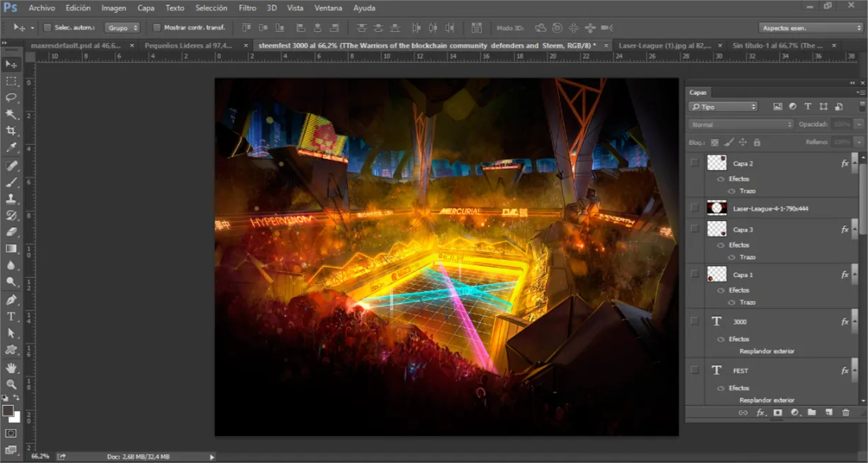Viewport: 868px width, 463px height.
Task: Toggle visibility of the FEST text layer
Action: tap(695, 370)
